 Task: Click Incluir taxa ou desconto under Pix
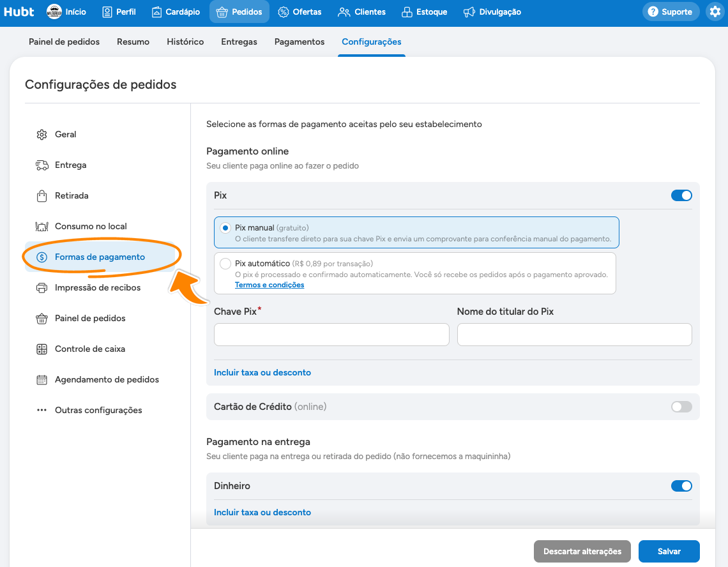(x=262, y=372)
